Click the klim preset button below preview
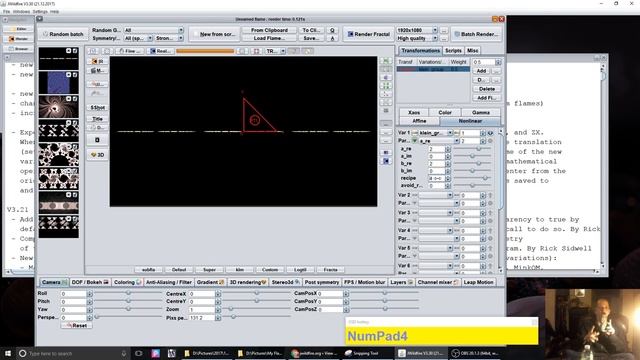The width and height of the screenshot is (640, 360). coord(240,270)
